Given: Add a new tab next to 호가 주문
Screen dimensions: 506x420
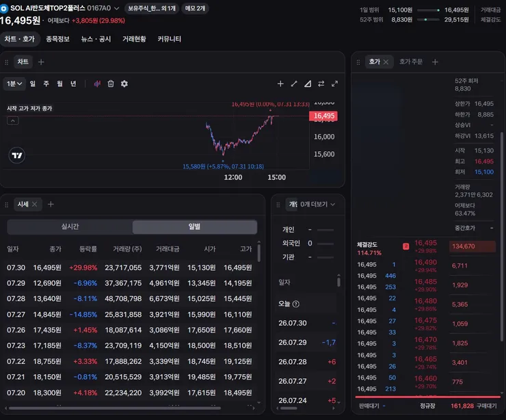Looking at the screenshot, I should [435, 62].
